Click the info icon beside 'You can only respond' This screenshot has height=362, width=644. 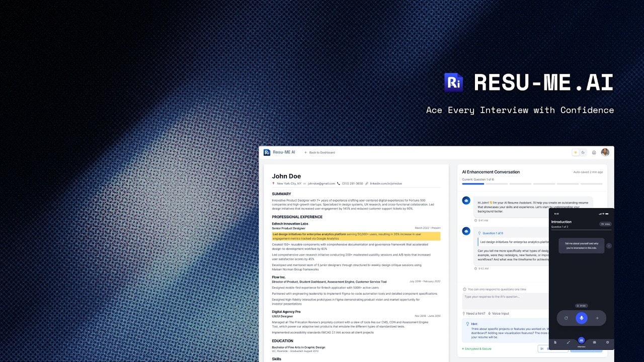coord(464,290)
